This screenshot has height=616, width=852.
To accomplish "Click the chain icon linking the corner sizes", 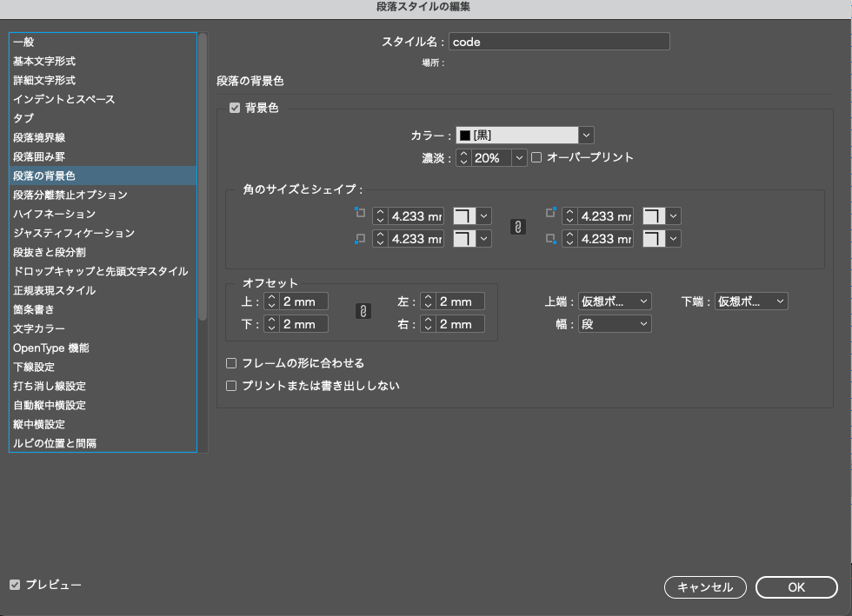I will pyautogui.click(x=517, y=227).
